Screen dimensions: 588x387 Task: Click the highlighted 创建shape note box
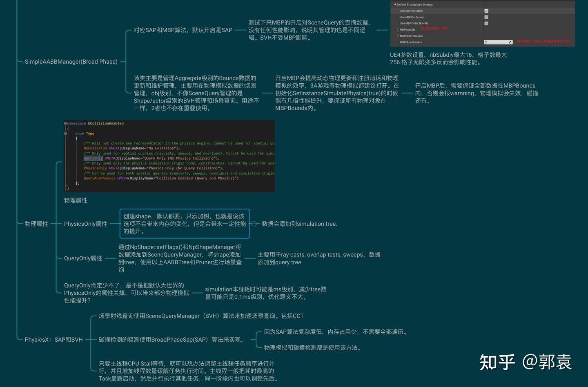(x=184, y=224)
